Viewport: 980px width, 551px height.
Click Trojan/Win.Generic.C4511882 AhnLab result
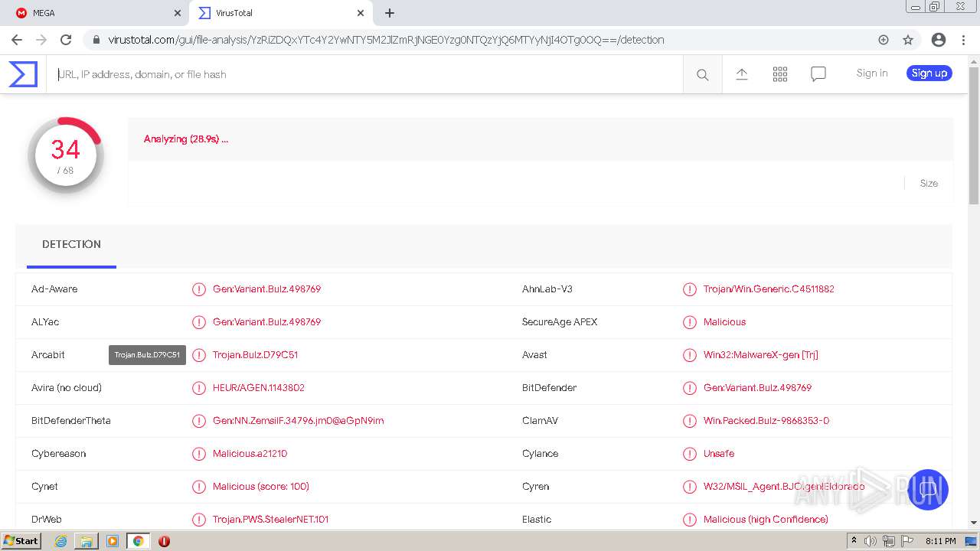(769, 289)
